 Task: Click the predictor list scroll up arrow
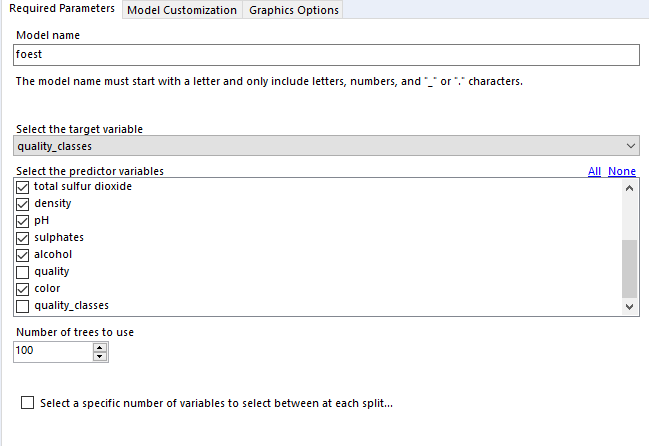tap(630, 188)
